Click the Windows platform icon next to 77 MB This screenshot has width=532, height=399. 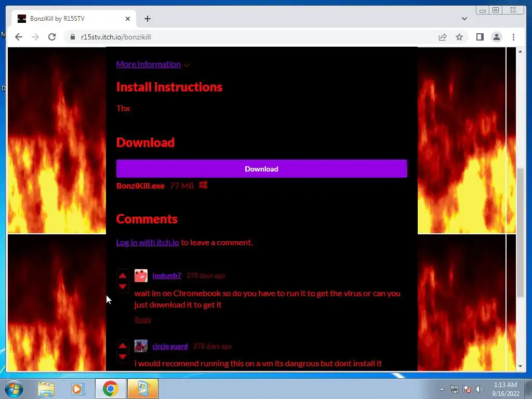coord(203,185)
